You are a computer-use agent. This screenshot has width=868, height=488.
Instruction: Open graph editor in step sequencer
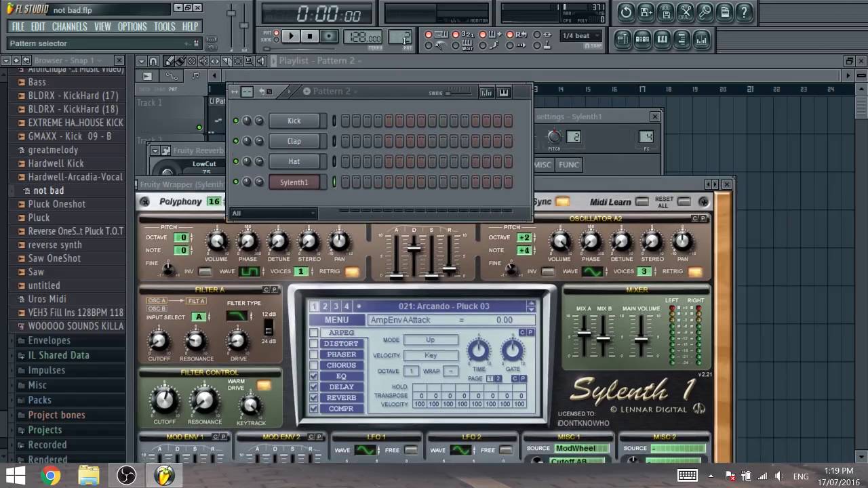click(x=486, y=91)
